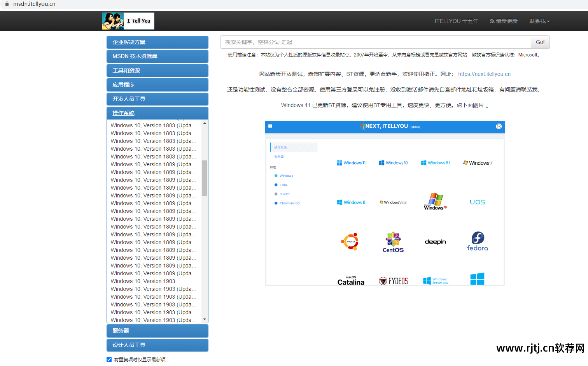Viewport: 588px width, 366px height.
Task: Expand the MSDN 技术资源库 panel
Action: click(157, 56)
